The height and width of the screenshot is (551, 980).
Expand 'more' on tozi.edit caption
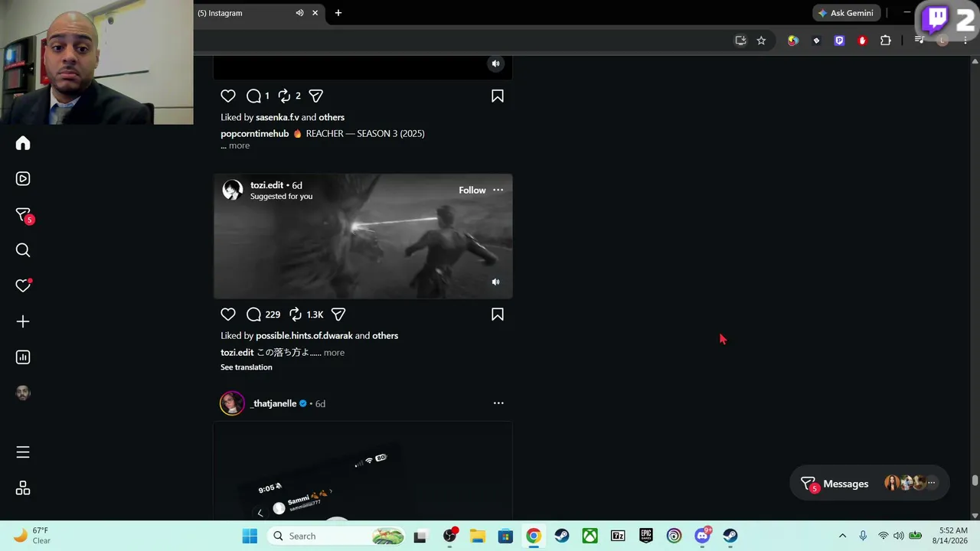[334, 353]
